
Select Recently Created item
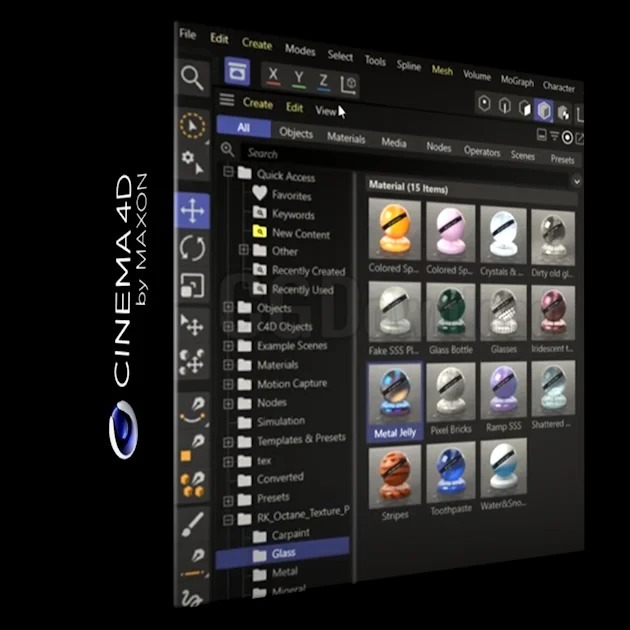point(299,270)
